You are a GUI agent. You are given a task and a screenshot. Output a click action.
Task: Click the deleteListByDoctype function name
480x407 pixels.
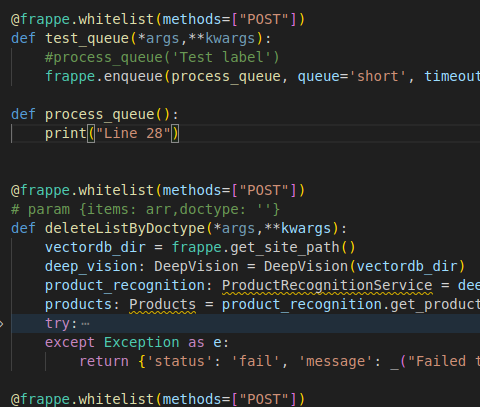point(125,228)
